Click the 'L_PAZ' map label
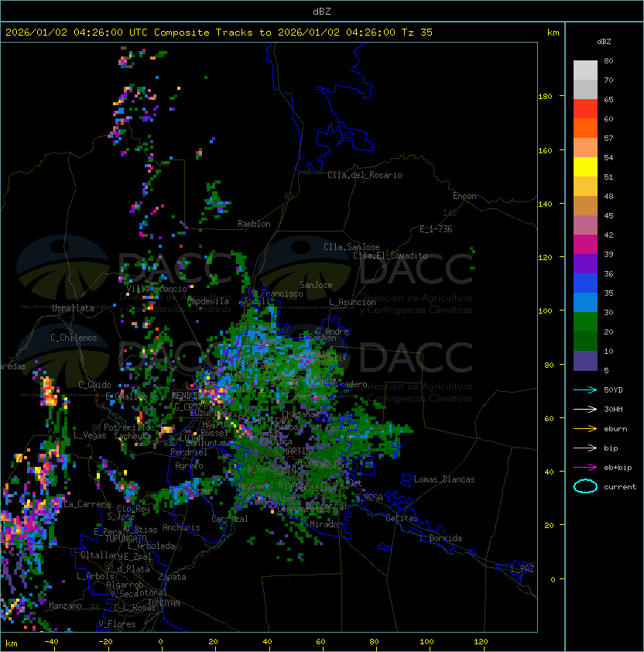Viewport: 644px width, 652px height. pos(522,569)
